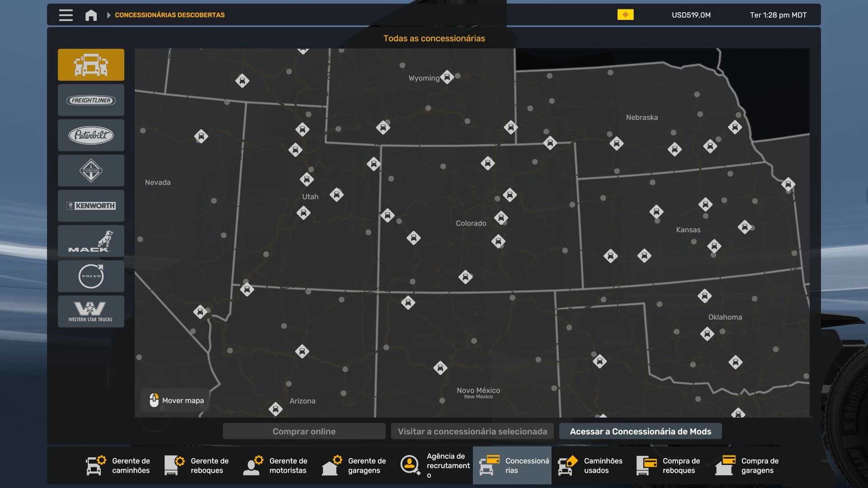
Task: Filter dealers by International brand
Action: [x=91, y=170]
